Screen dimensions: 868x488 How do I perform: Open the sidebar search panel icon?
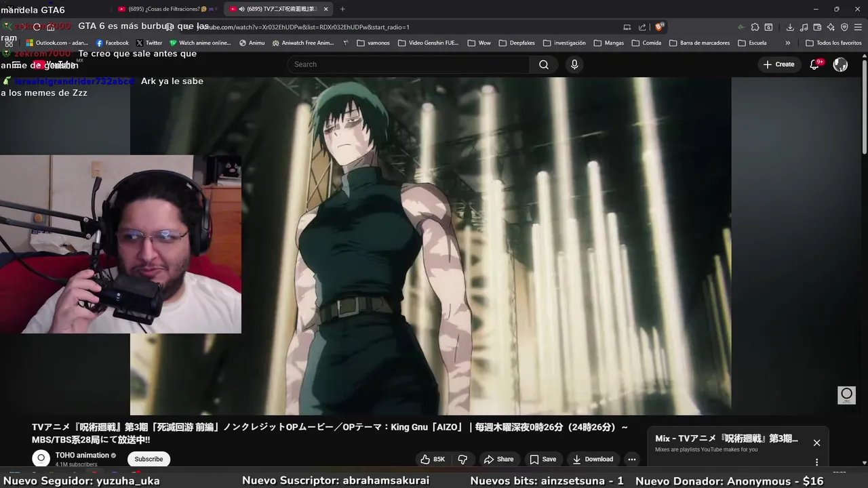[x=768, y=27]
